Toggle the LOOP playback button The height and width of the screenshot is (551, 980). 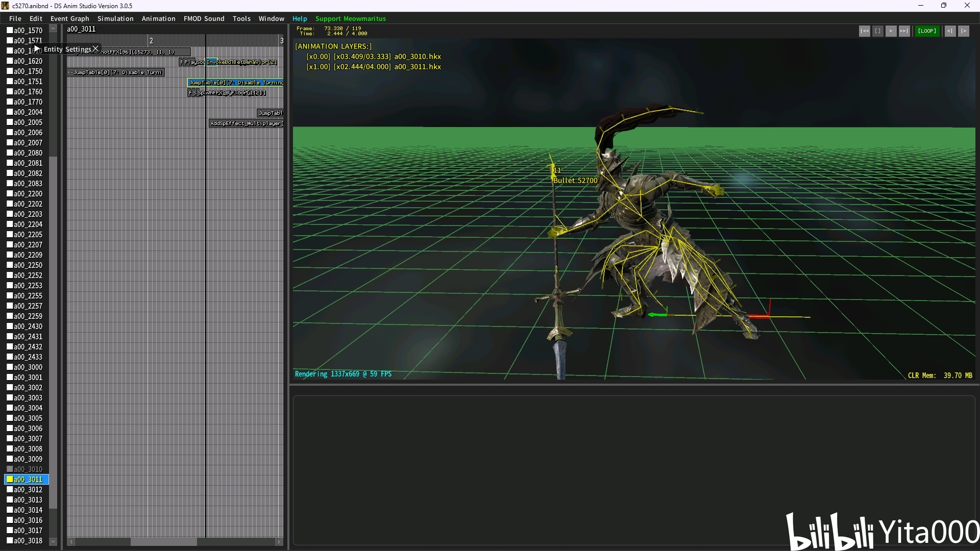[927, 31]
